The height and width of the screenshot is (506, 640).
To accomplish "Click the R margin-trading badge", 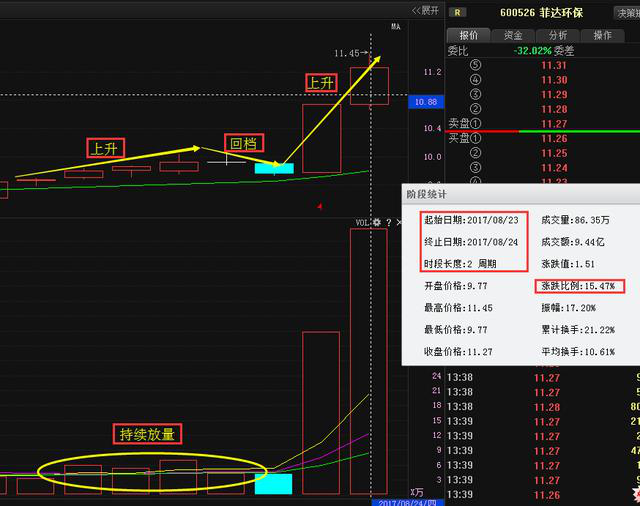I will click(x=458, y=13).
